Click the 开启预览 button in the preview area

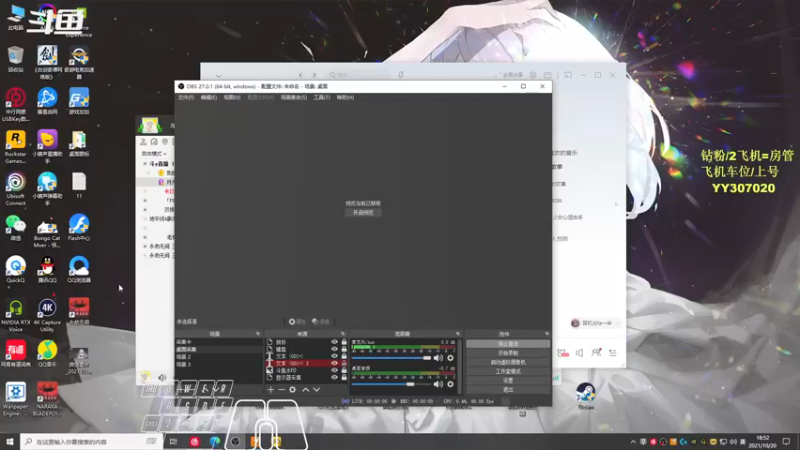[x=363, y=213]
